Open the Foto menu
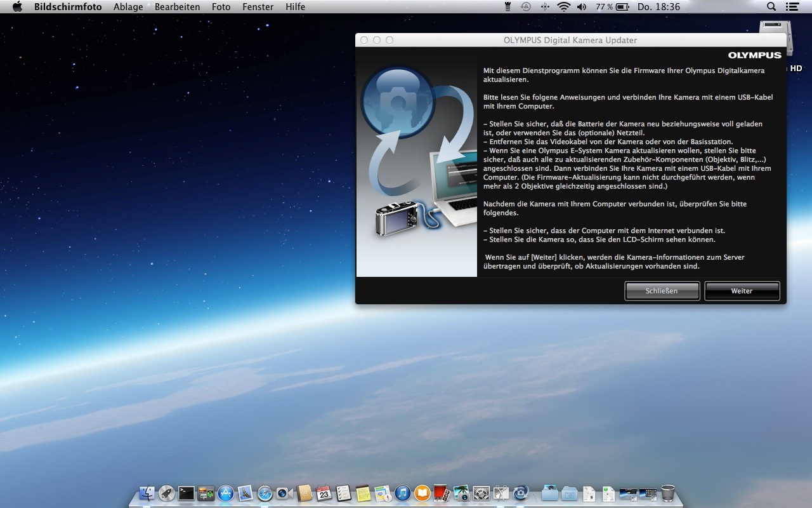The image size is (812, 508). [x=221, y=7]
